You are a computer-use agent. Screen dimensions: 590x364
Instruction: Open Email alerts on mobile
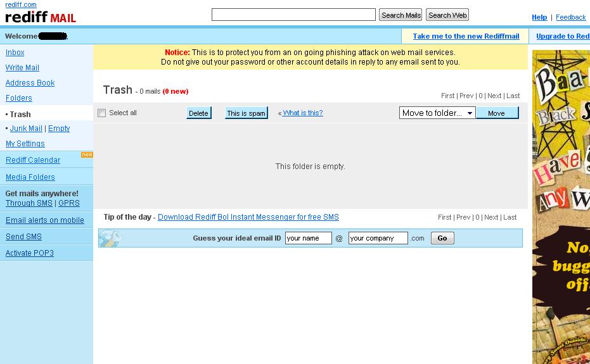click(x=45, y=220)
